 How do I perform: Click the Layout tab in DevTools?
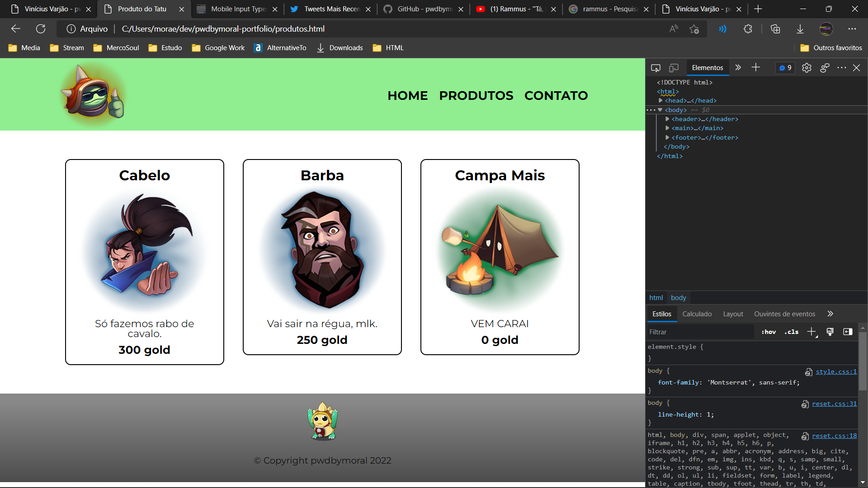(733, 314)
